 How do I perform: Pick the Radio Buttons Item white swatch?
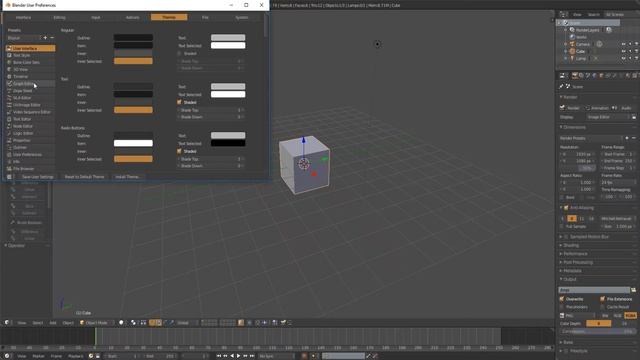coord(133,143)
